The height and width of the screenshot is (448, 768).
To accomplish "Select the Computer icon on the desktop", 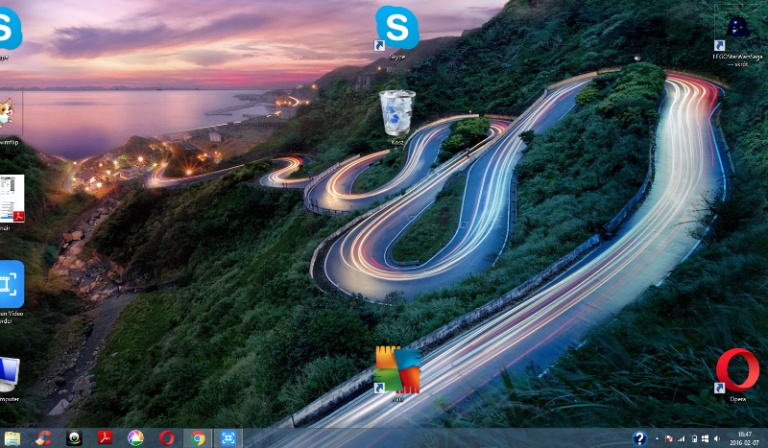I will (8, 375).
